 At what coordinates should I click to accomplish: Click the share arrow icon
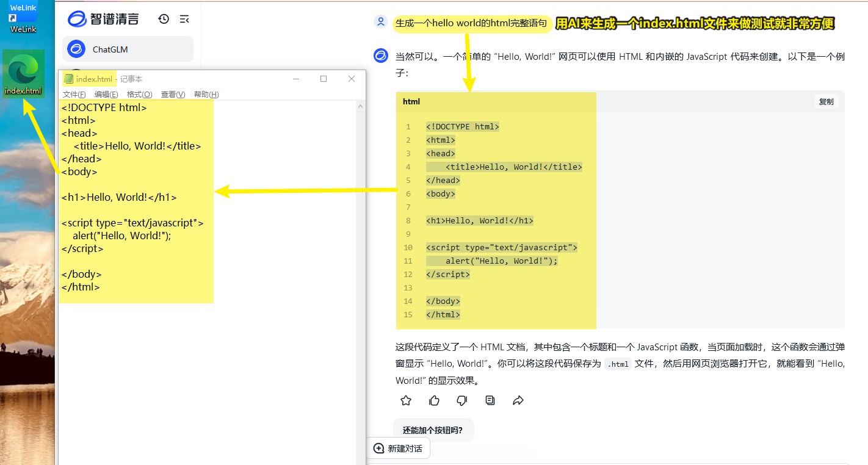point(518,400)
